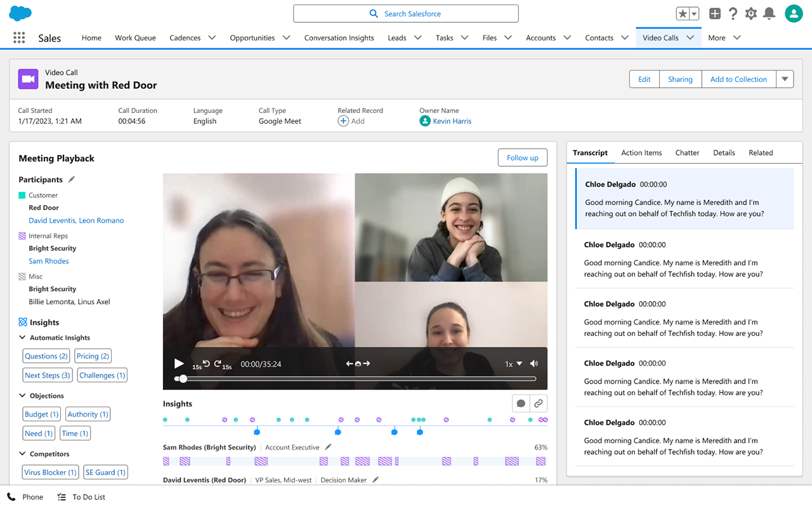Mute the video volume speaker icon

pos(534,364)
